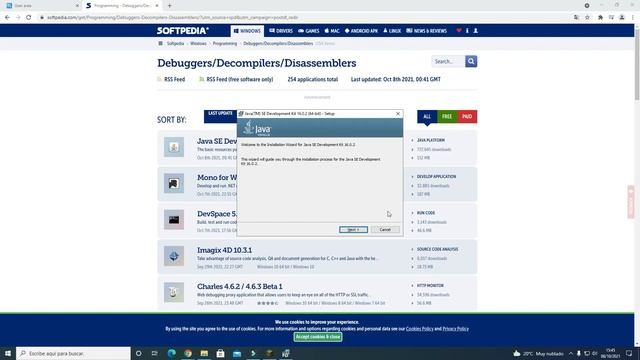Click the info icon in header
Screen dimensions: 640x360
click(467, 31)
